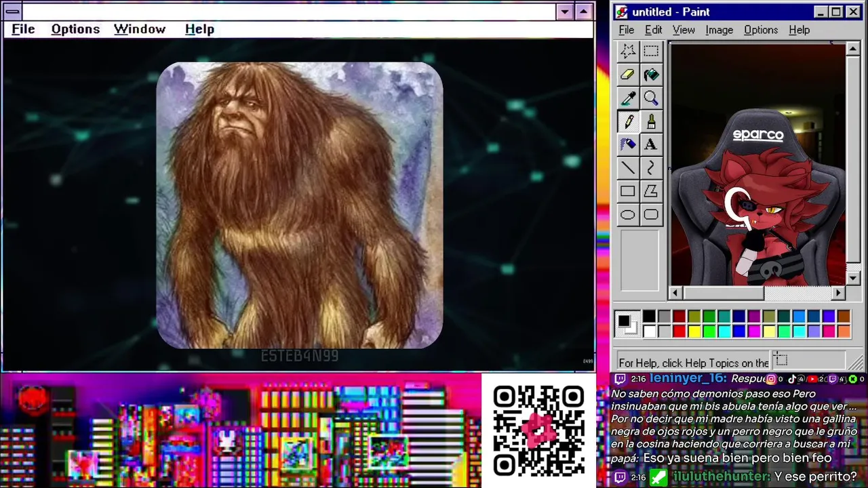Click the green Kick icon in overlay
This screenshot has width=868, height=488.
[x=853, y=379]
